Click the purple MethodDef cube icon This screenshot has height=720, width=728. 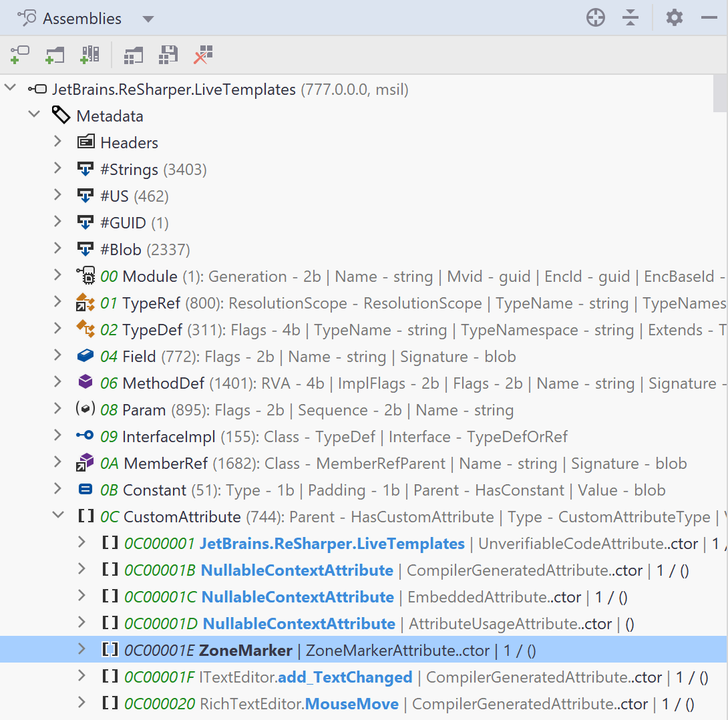[x=85, y=381]
